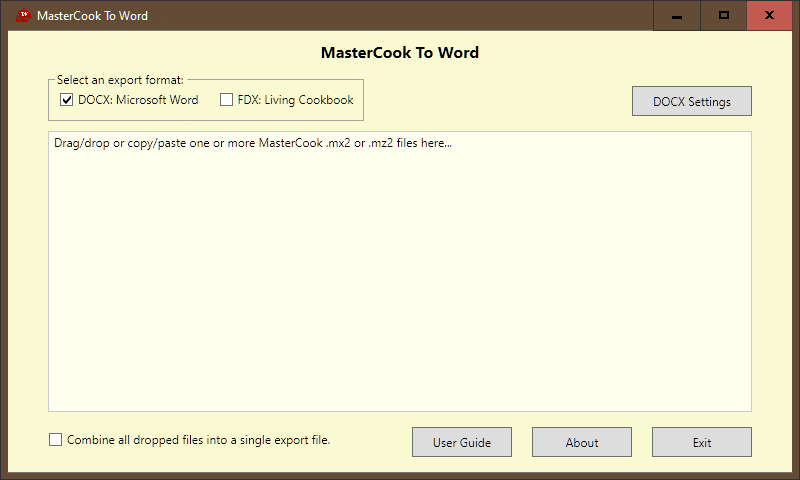800x480 pixels.
Task: Close the MasterCook To Word window
Action: (x=768, y=16)
